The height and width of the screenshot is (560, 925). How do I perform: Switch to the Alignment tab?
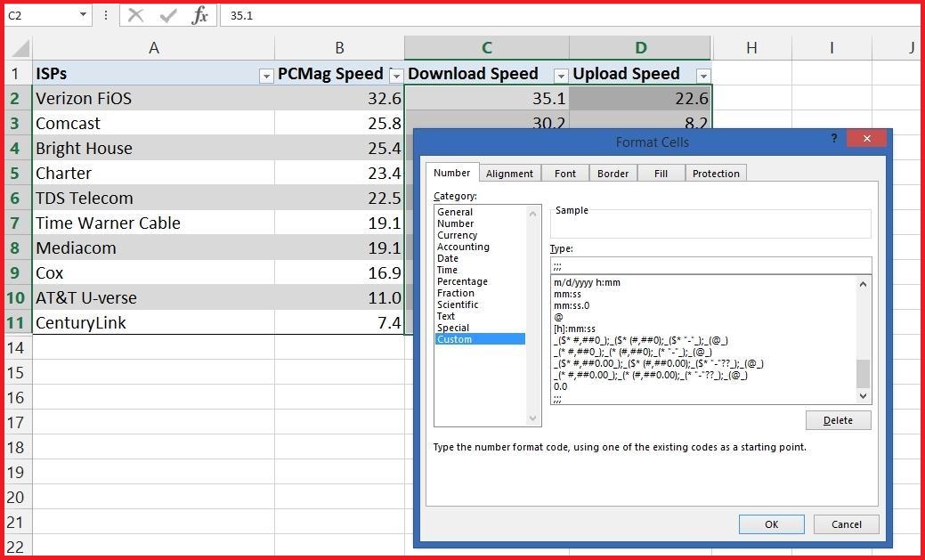click(x=509, y=174)
